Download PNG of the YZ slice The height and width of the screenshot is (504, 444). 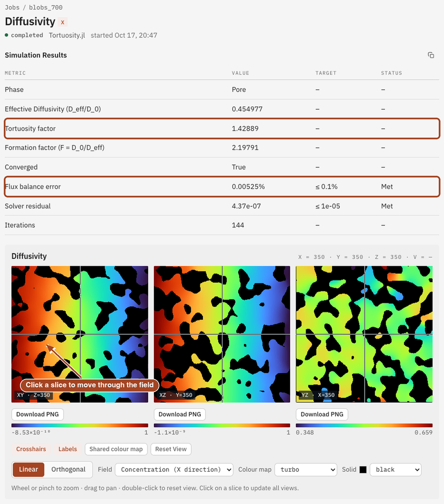322,414
